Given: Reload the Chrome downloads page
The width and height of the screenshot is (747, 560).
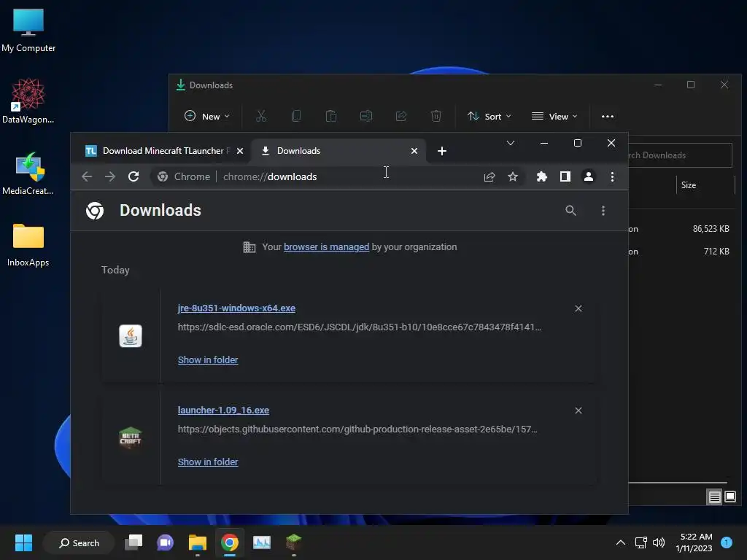Looking at the screenshot, I should pyautogui.click(x=133, y=176).
